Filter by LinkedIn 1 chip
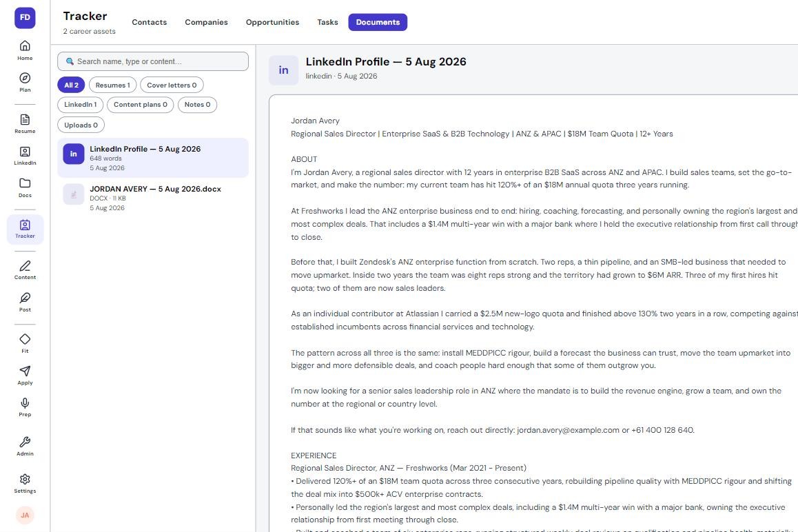The image size is (798, 532). coord(81,105)
